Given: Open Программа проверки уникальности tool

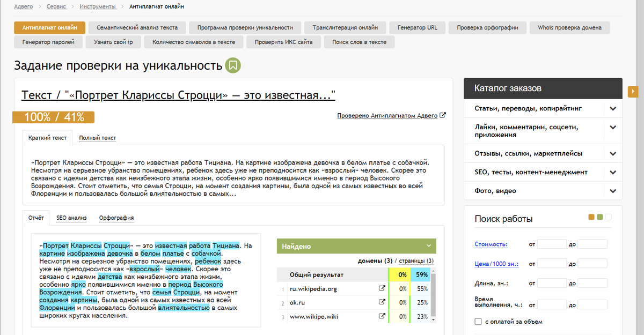Looking at the screenshot, I should 245,27.
